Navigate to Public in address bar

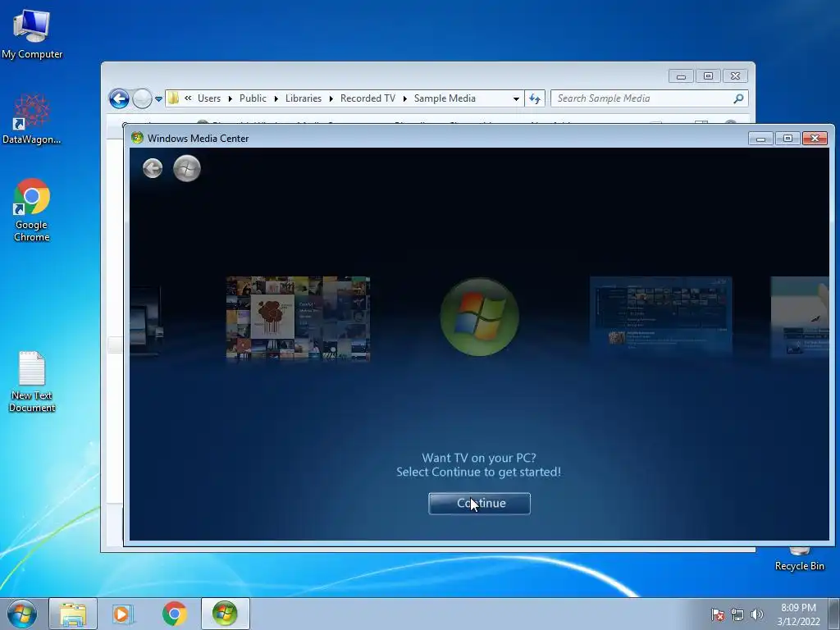pyautogui.click(x=253, y=98)
